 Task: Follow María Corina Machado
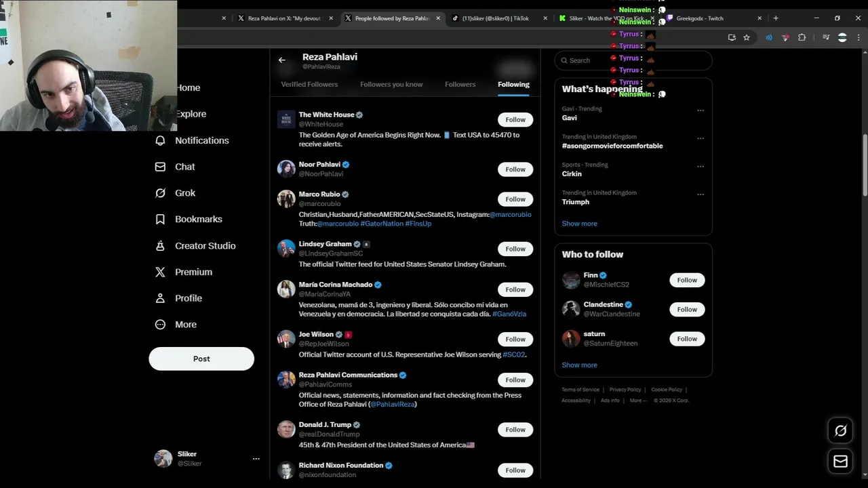click(x=515, y=289)
